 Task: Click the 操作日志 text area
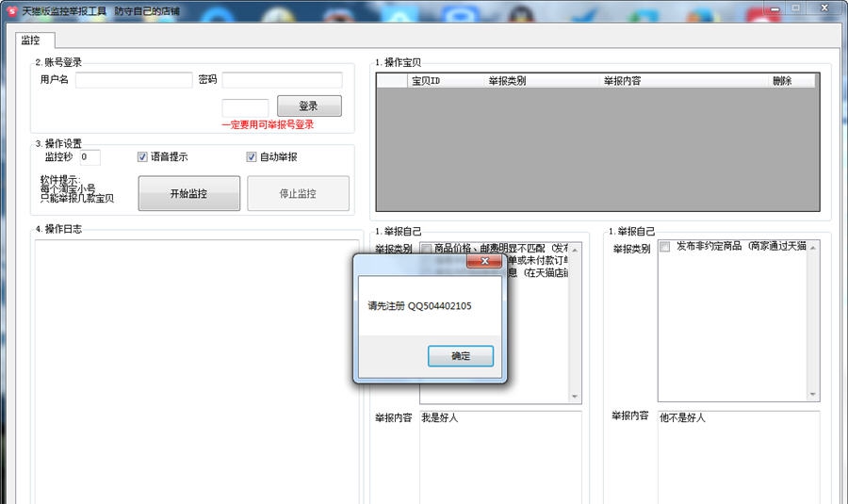[x=197, y=371]
